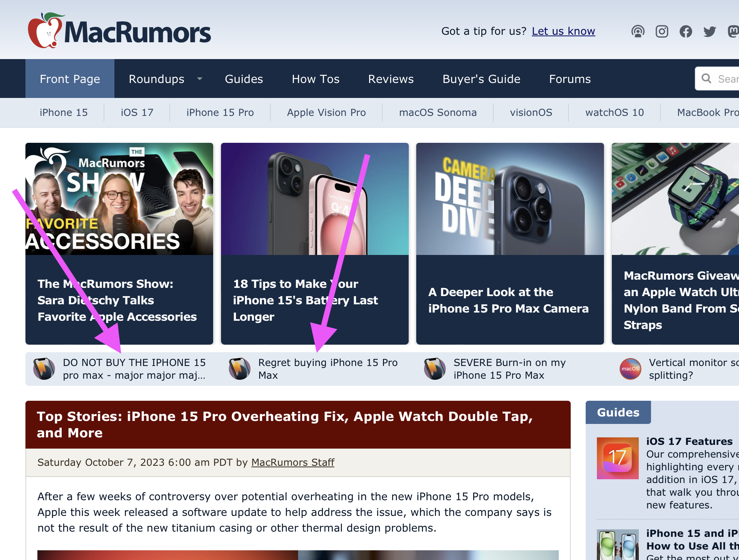Click avatar beside DO NOT BUY thread
This screenshot has height=560, width=739.
(44, 369)
